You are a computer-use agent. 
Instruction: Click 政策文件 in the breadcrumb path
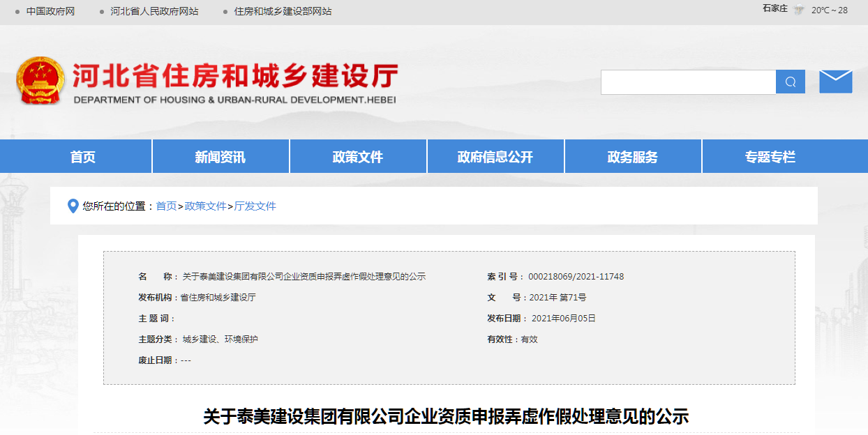205,206
